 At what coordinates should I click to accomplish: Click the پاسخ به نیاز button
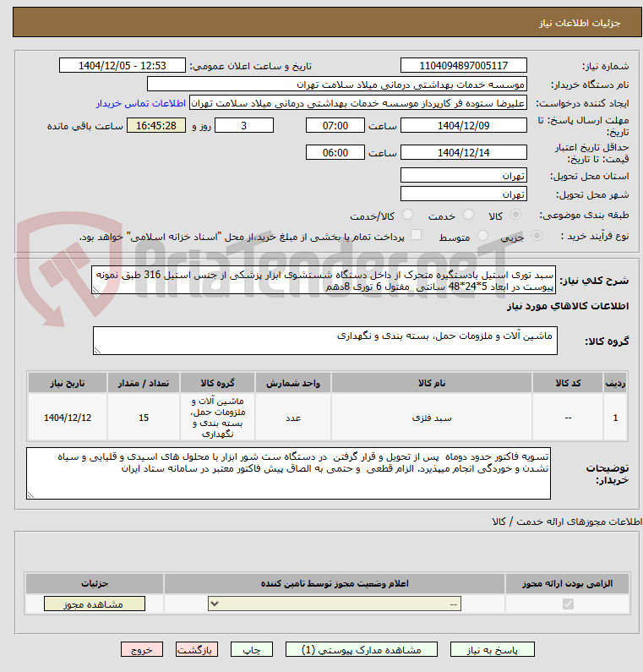point(493,650)
